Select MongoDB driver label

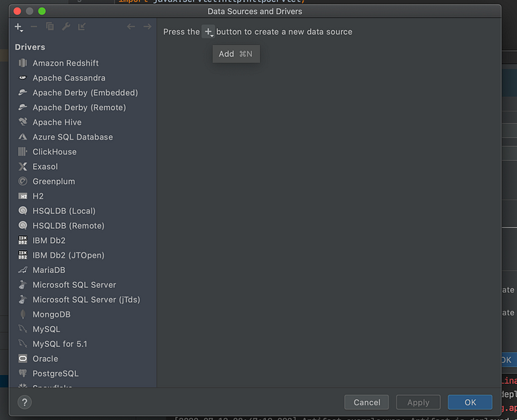click(x=52, y=314)
